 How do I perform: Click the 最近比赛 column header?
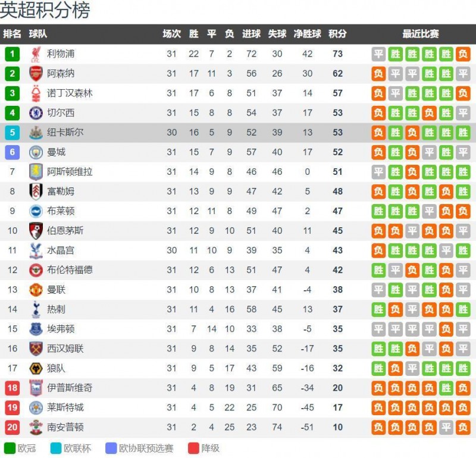[x=421, y=34]
